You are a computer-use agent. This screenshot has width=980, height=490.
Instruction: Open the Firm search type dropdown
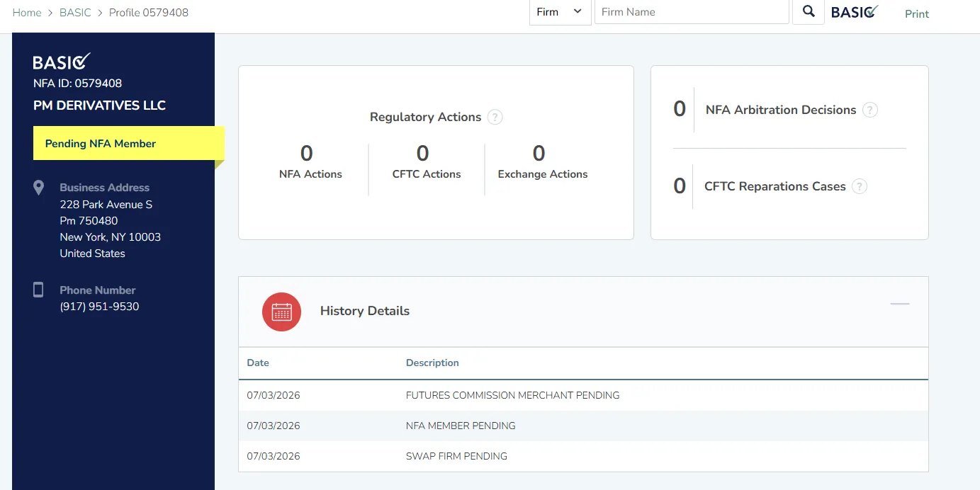coord(560,12)
